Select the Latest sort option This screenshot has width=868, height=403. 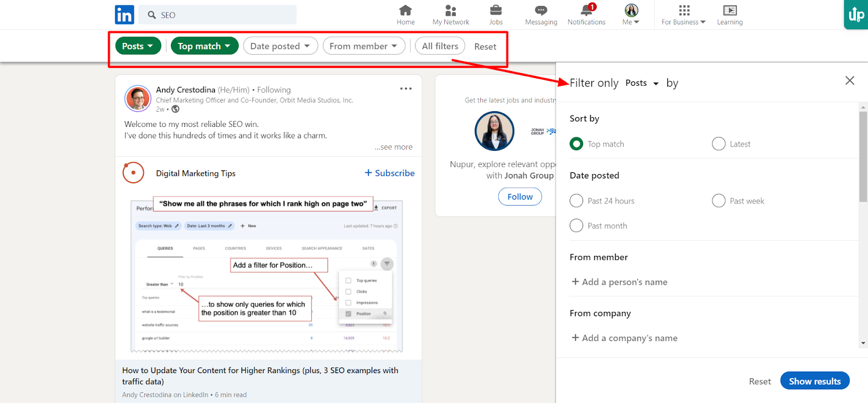(x=718, y=144)
